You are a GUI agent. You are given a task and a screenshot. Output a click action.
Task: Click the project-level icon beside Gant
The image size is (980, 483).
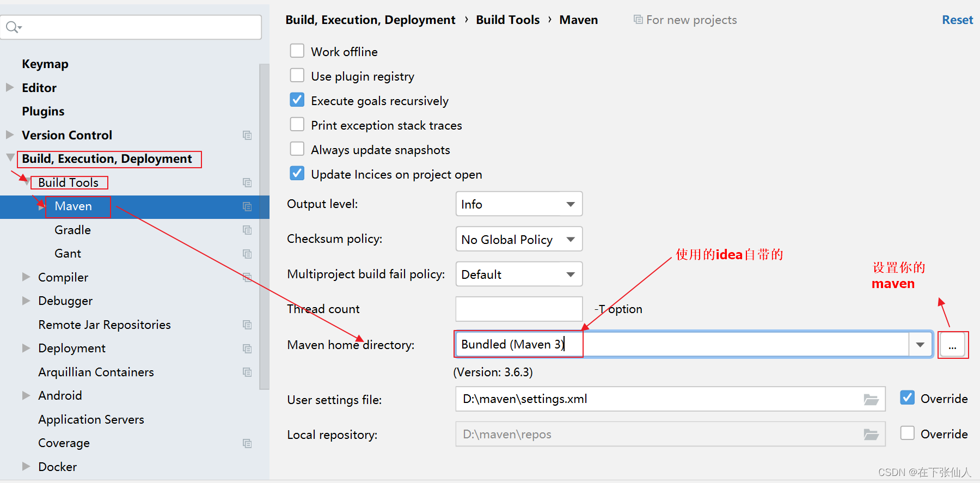pos(247,254)
